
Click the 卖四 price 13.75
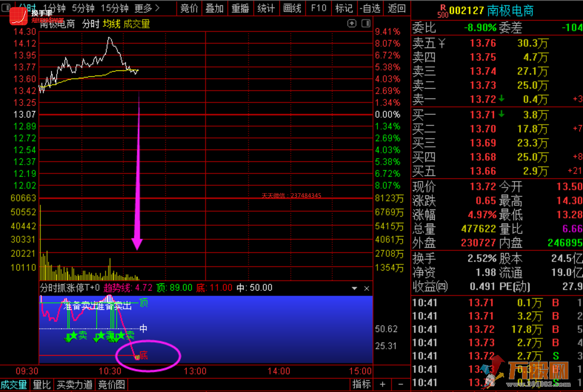coord(483,58)
